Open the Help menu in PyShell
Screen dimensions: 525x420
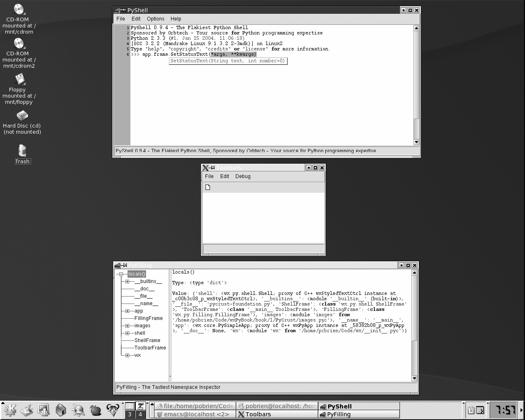click(x=176, y=19)
